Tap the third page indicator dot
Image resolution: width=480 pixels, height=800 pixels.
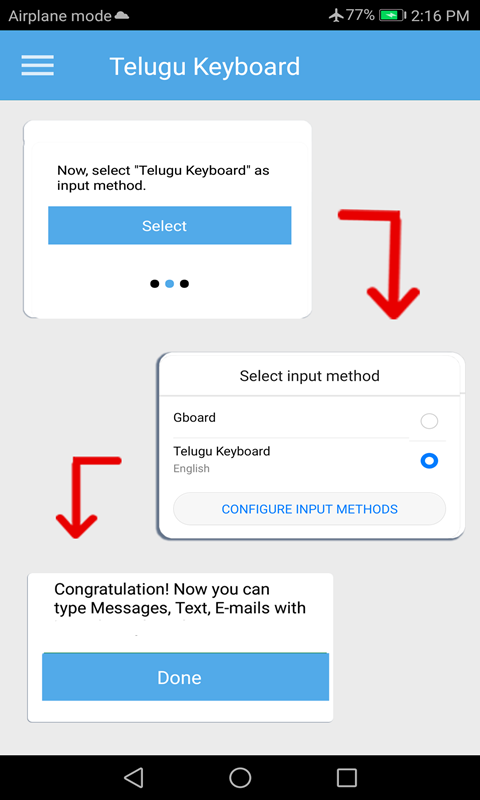point(185,284)
